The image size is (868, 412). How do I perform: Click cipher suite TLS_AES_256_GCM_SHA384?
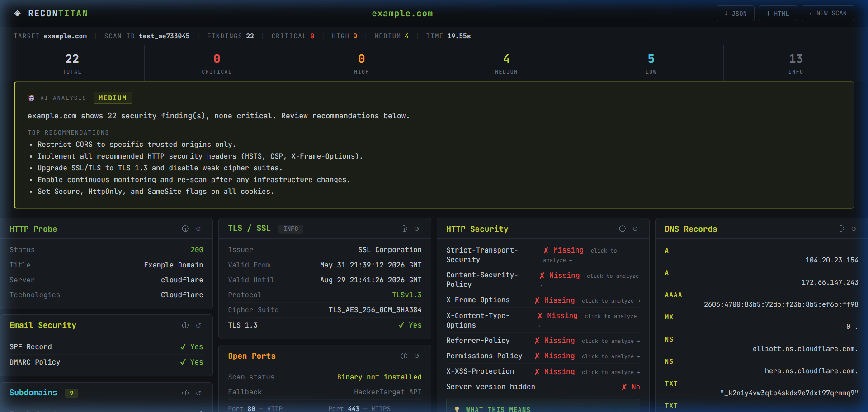tap(375, 310)
